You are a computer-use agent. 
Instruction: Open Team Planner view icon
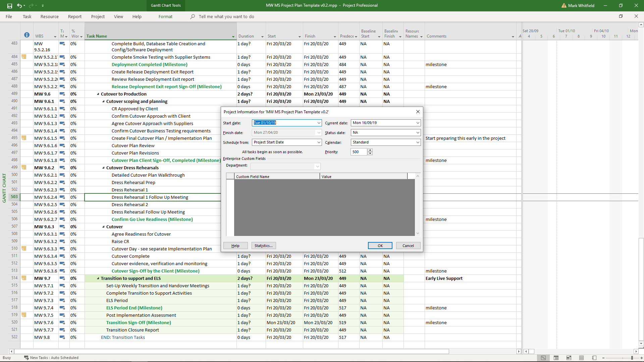[569, 358]
